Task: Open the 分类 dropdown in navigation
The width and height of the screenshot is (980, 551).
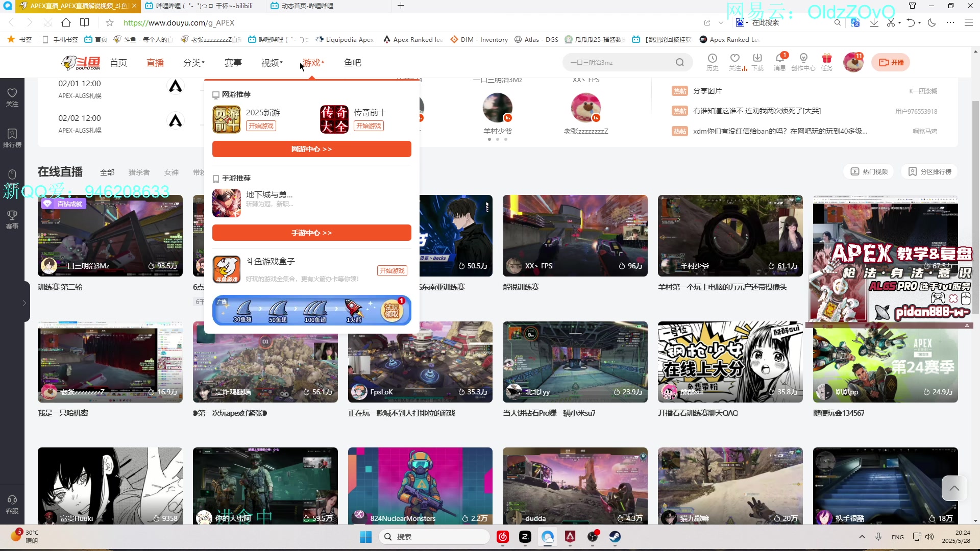Action: (x=194, y=63)
